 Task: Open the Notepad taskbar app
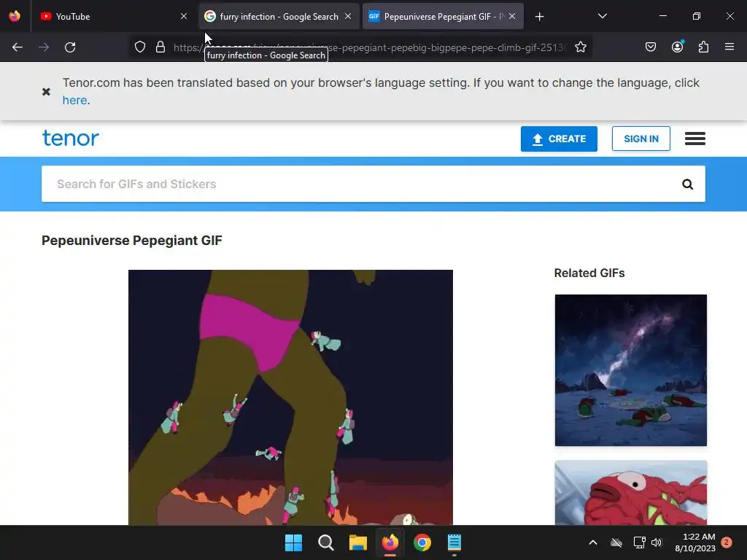pos(454,542)
